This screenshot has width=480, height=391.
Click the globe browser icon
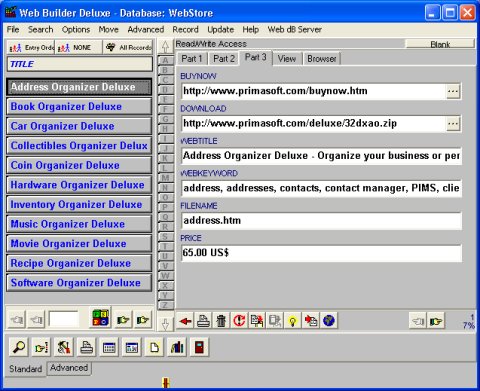pos(329,321)
